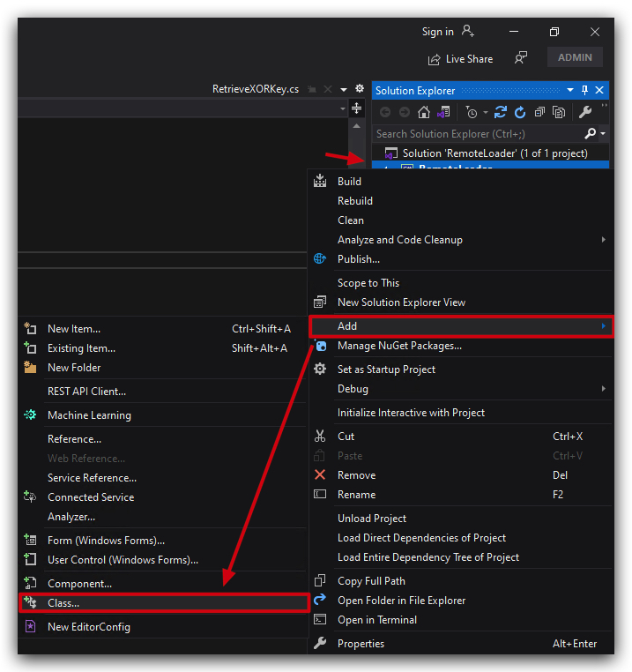The height and width of the screenshot is (672, 632).
Task: Toggle pin on RetrieveXORKey.cs tab
Action: pos(312,89)
